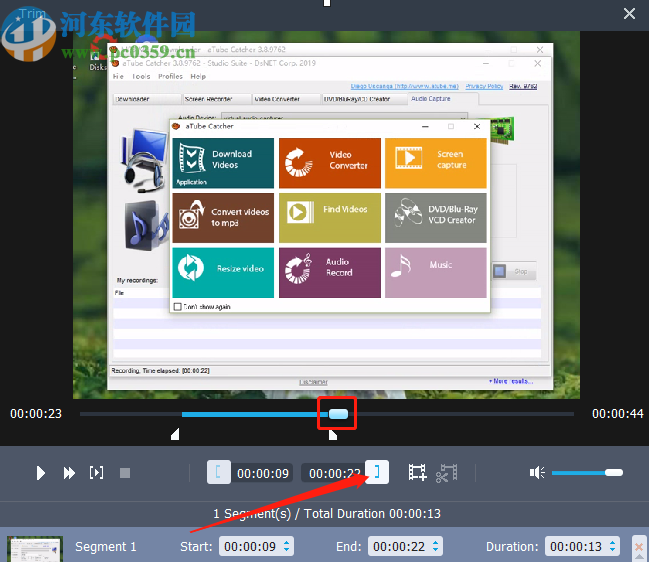This screenshot has width=649, height=562.
Task: Switch to the Downloader tab
Action: [147, 99]
